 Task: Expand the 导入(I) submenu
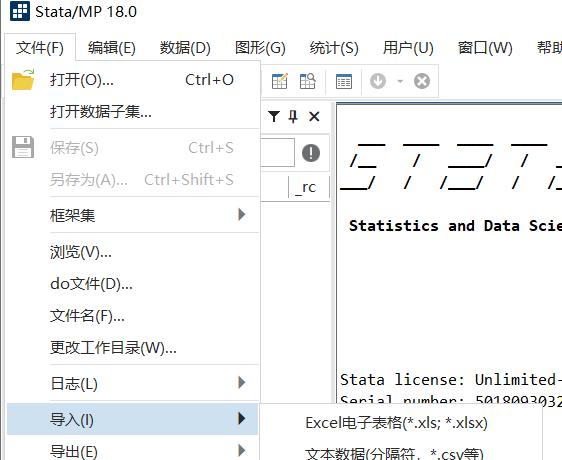[x=133, y=419]
